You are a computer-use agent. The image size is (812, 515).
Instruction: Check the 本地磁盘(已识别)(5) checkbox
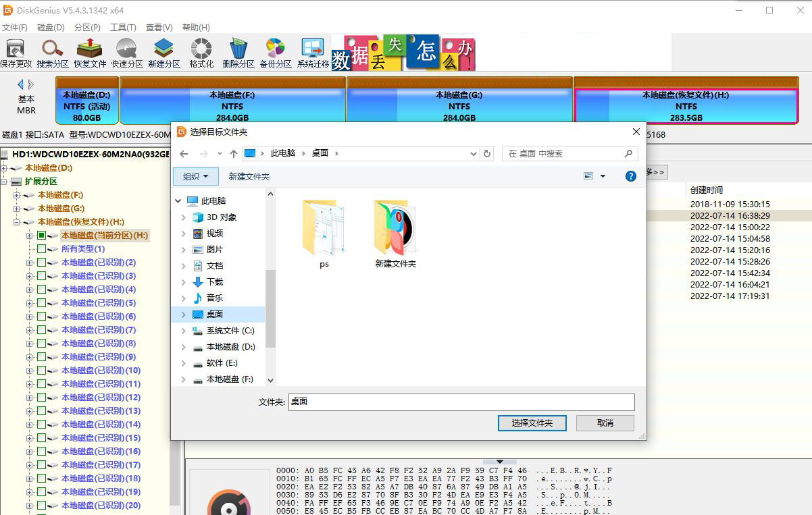[x=41, y=302]
